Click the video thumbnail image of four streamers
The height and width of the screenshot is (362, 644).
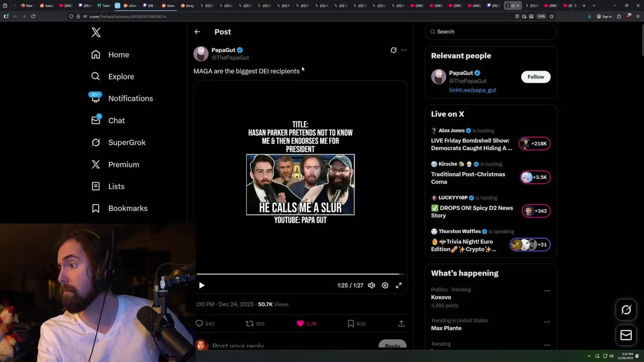tap(300, 185)
